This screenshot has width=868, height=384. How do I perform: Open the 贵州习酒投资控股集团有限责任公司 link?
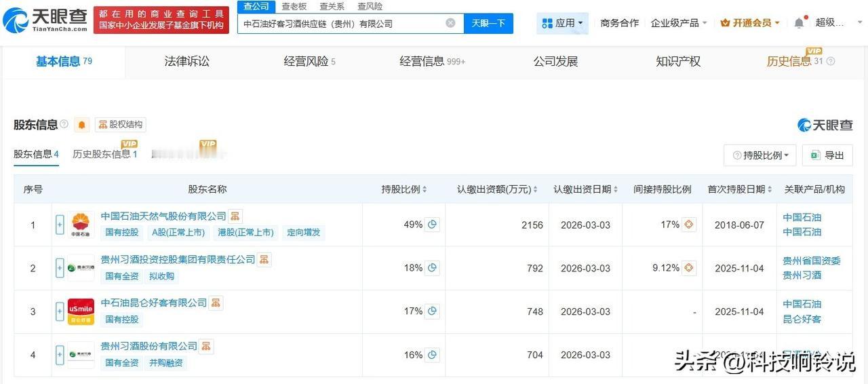click(x=178, y=260)
